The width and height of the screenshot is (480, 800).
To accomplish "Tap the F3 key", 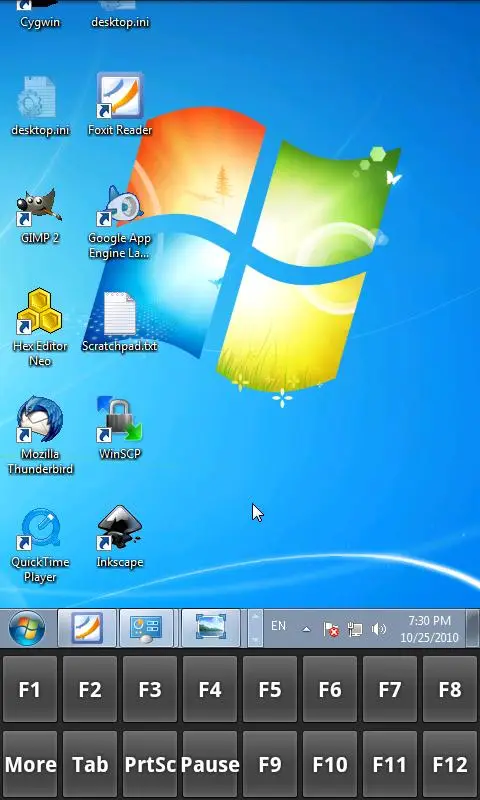I will [x=150, y=689].
